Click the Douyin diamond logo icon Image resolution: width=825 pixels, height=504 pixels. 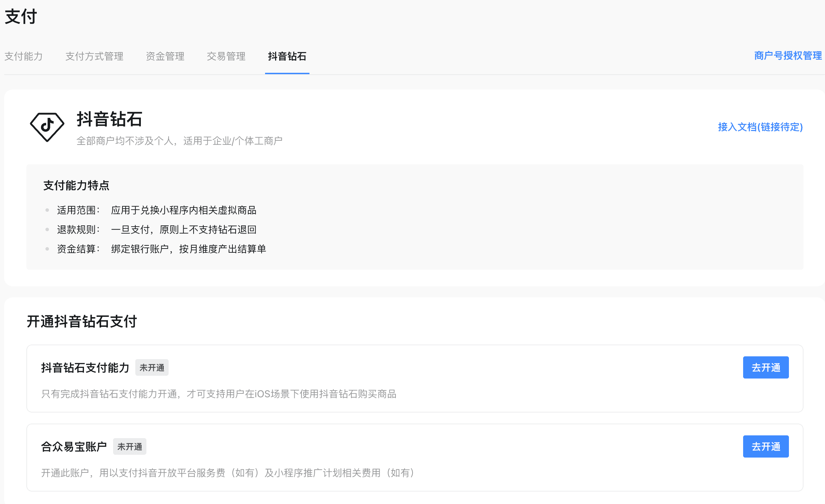click(x=47, y=127)
